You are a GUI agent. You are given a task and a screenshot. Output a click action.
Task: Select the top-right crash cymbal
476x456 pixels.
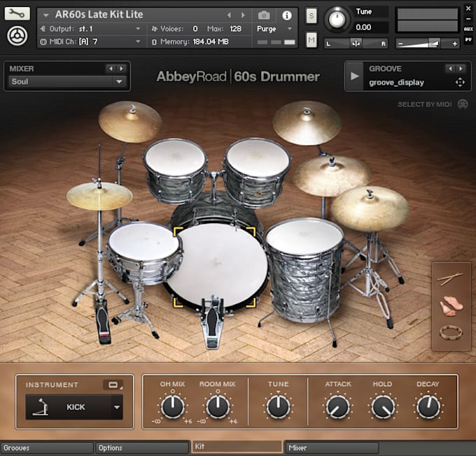click(x=307, y=123)
